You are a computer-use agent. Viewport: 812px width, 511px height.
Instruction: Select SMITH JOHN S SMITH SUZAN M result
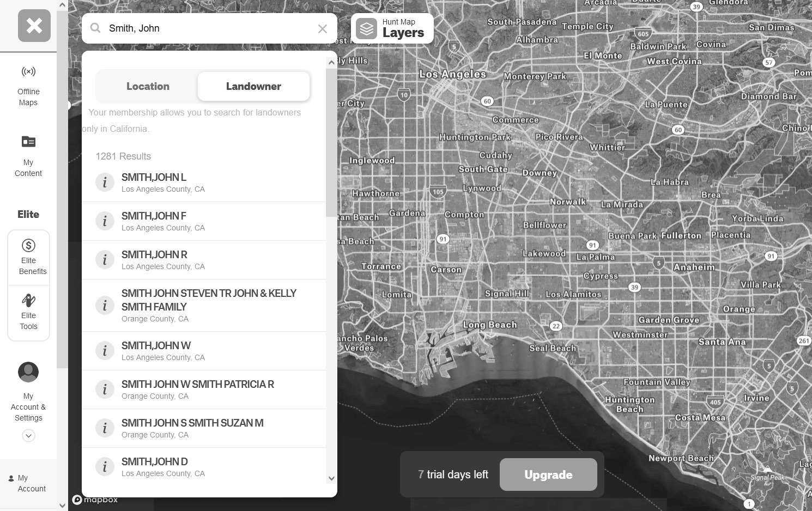192,428
